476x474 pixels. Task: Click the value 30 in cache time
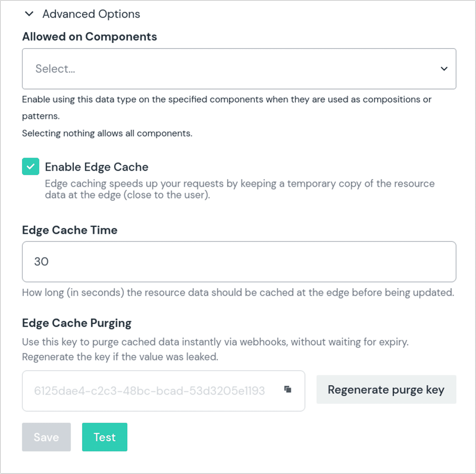pos(41,262)
